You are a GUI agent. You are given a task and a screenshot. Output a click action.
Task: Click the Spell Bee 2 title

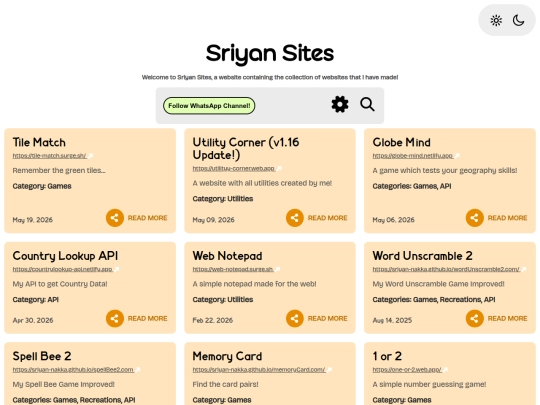[42, 356]
